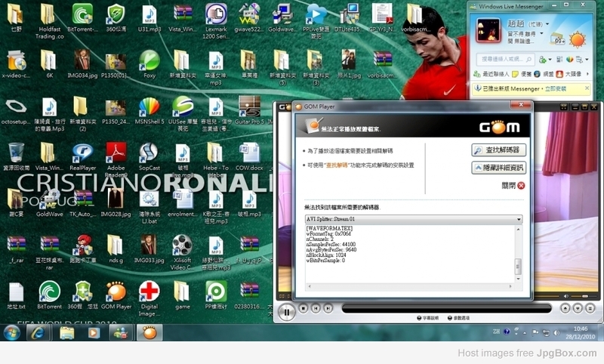
Task: Click the 查找解碼器 find codec button
Action: coord(498,150)
